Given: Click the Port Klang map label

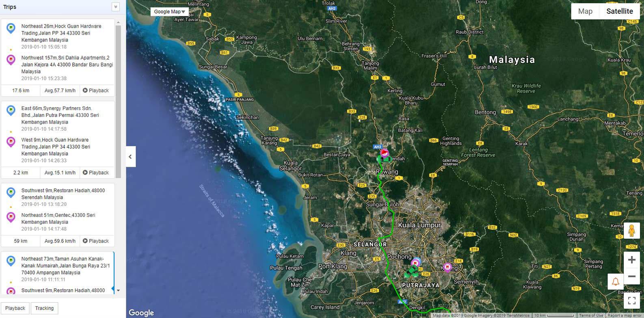Looking at the screenshot, I should (x=333, y=266).
